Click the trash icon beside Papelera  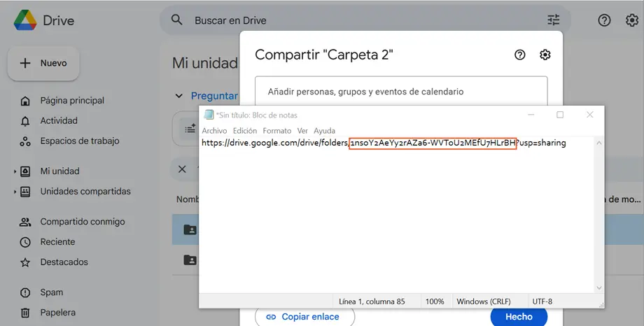[x=25, y=313]
